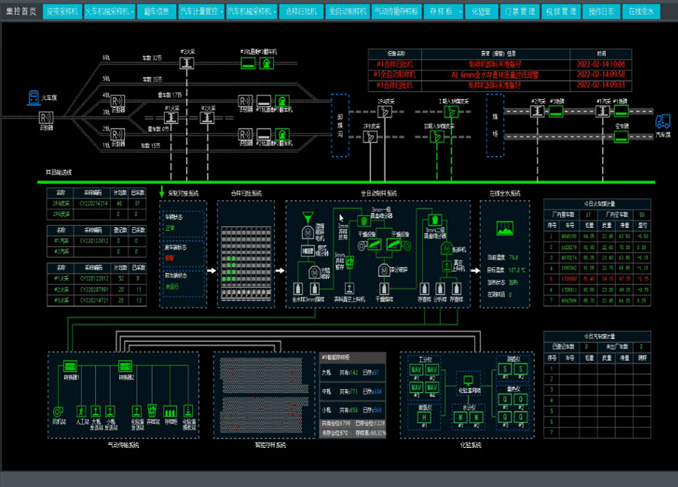Click the 煤场 dashed box
This screenshot has height=487, width=678.
tap(492, 118)
